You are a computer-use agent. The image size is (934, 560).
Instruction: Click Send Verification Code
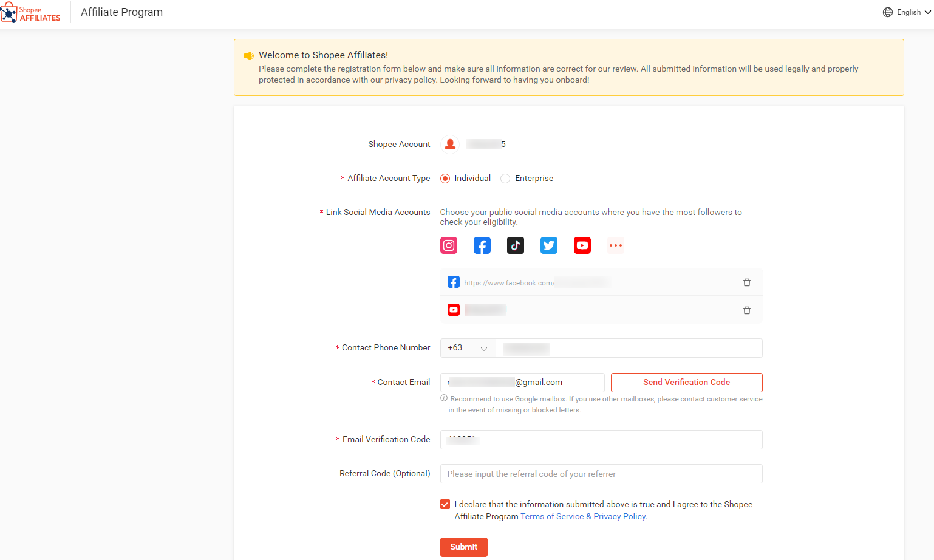(686, 382)
